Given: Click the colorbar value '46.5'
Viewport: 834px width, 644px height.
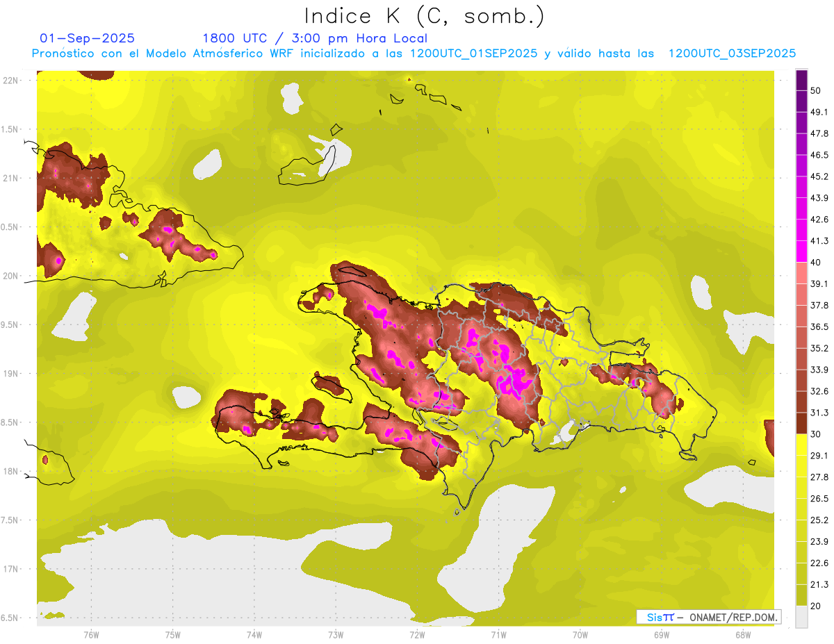Looking at the screenshot, I should coord(819,155).
